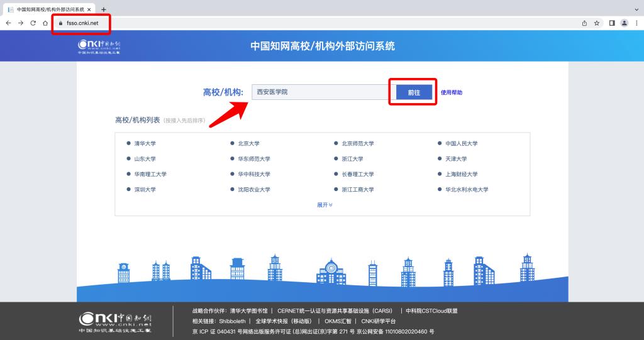Click the 前往 button
The width and height of the screenshot is (644, 340).
pos(414,92)
